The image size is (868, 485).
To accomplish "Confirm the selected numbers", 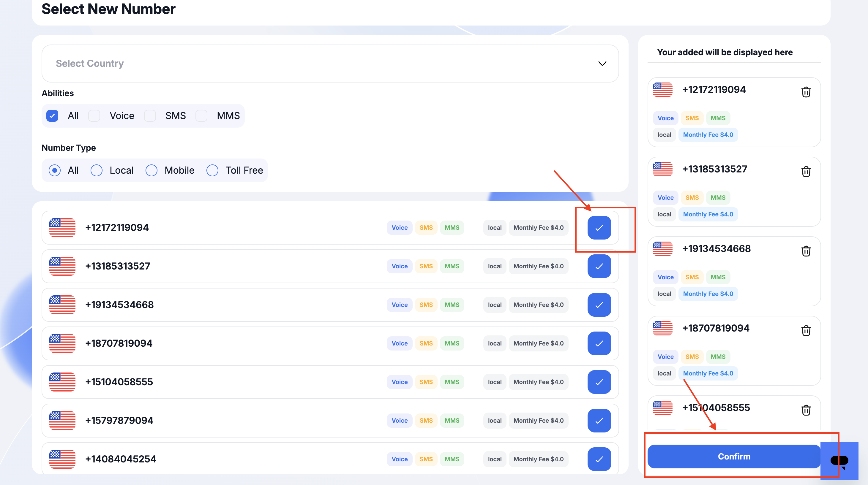I will pos(734,457).
